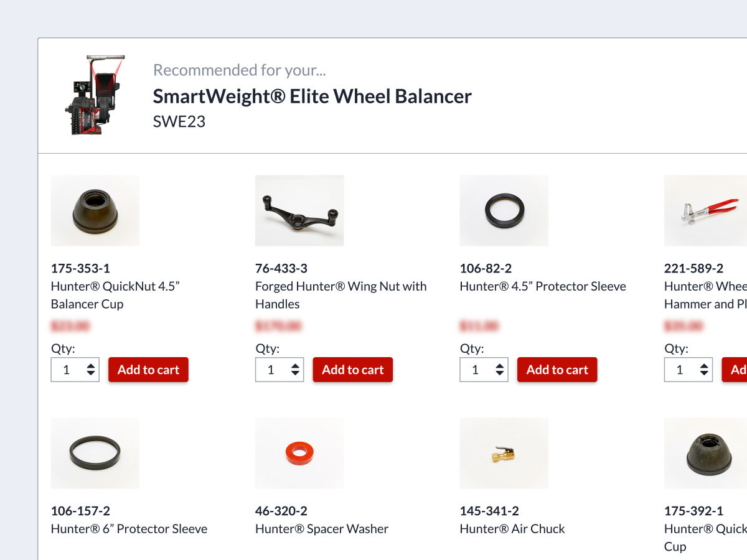Add the 175-353-1 Balancer Cup to cart

point(148,370)
